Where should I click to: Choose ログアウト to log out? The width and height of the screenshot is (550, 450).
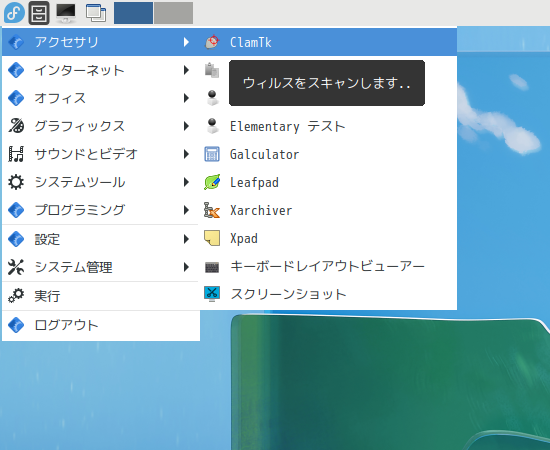click(101, 325)
